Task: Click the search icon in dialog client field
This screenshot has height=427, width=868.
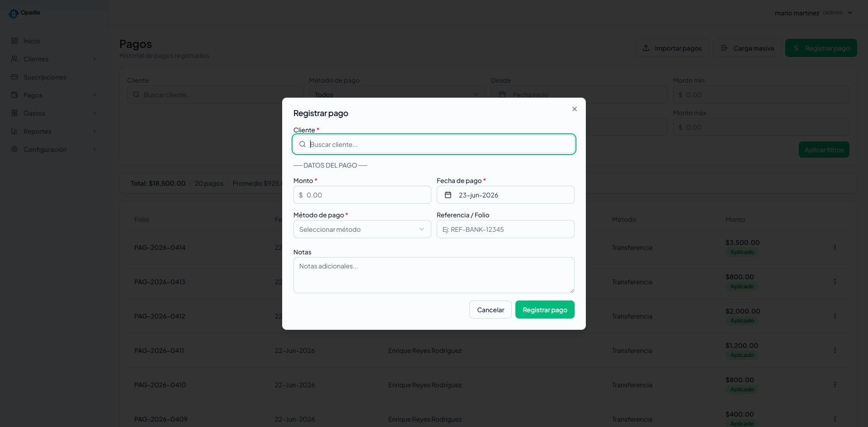Action: tap(302, 144)
